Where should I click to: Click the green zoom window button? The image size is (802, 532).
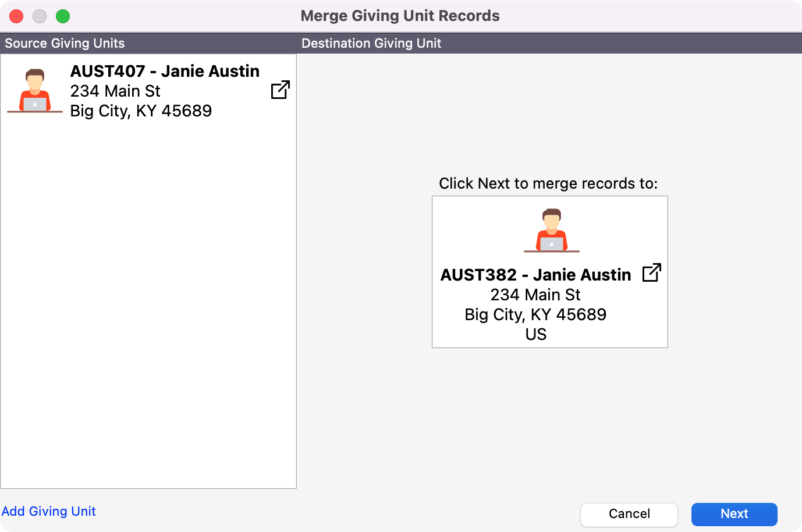point(63,16)
